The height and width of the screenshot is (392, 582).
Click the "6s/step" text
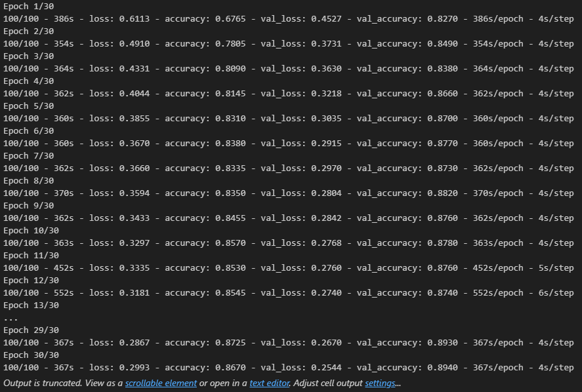(556, 292)
